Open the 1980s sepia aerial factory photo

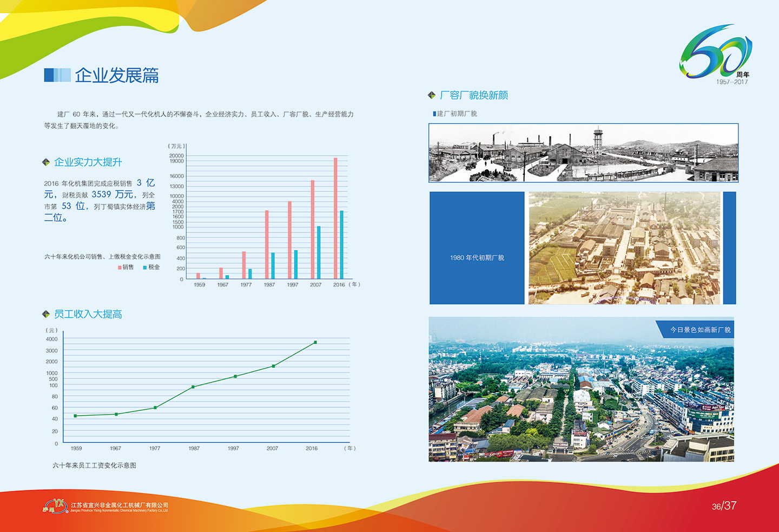click(x=624, y=248)
